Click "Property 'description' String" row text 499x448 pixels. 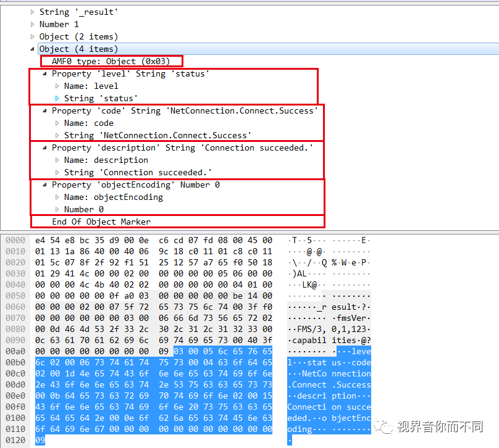[x=182, y=148]
